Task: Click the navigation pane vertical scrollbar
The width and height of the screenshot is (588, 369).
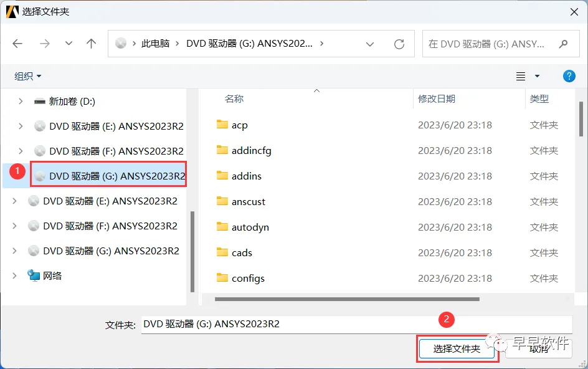Action: coord(192,251)
